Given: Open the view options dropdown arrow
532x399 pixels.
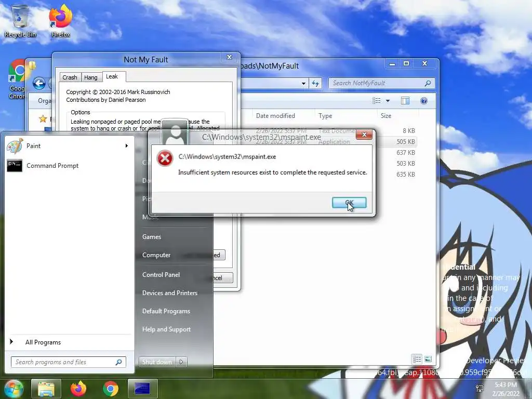Looking at the screenshot, I should [388, 101].
